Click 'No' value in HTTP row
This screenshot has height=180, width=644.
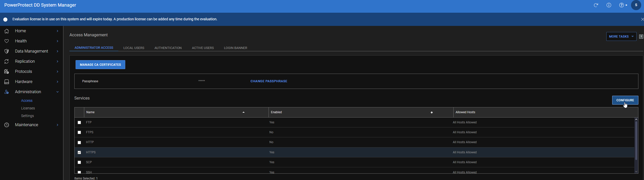[x=271, y=142]
